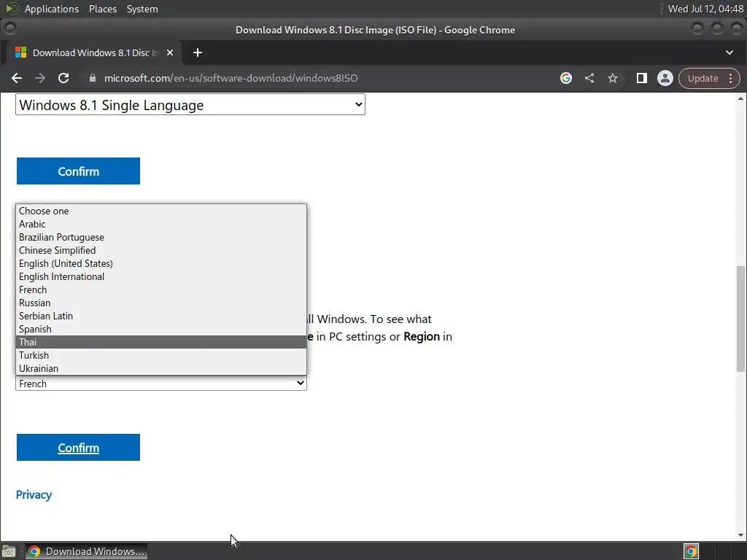
Task: Choose Ukrainian language option
Action: coord(161,368)
